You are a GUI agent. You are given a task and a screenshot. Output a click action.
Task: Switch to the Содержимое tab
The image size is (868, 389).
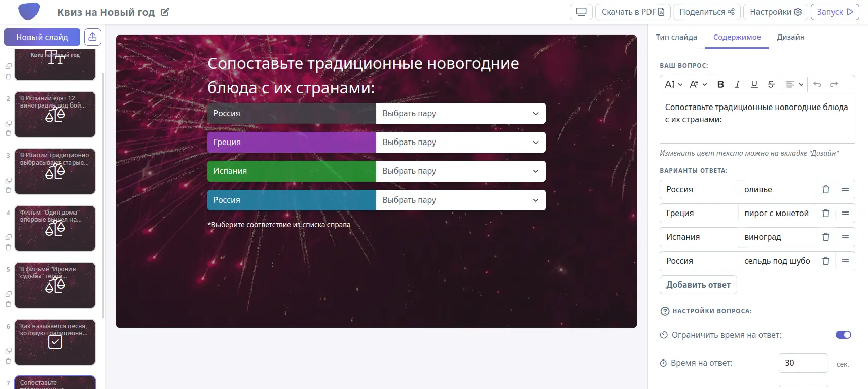[x=737, y=37]
